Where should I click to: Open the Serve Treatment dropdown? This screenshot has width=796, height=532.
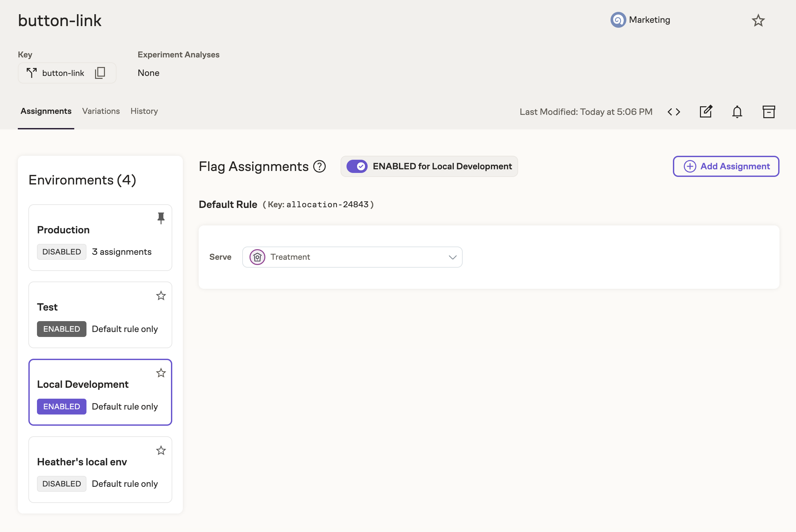[x=352, y=257]
